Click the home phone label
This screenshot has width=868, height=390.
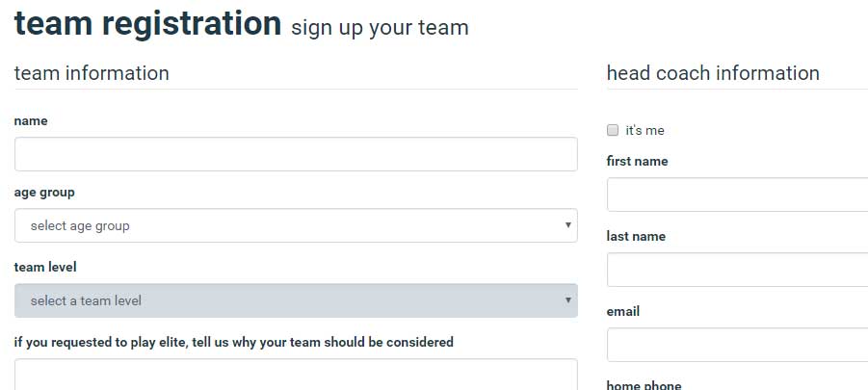644,385
